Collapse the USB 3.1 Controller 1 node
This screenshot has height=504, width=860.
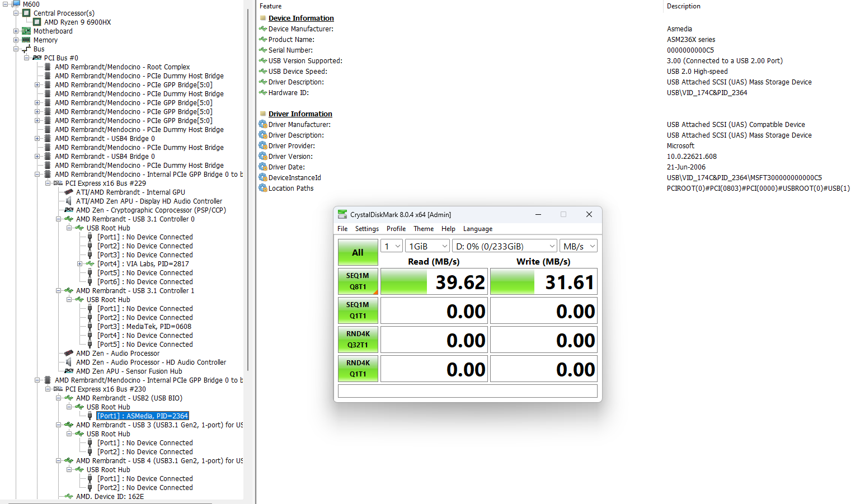tap(58, 290)
